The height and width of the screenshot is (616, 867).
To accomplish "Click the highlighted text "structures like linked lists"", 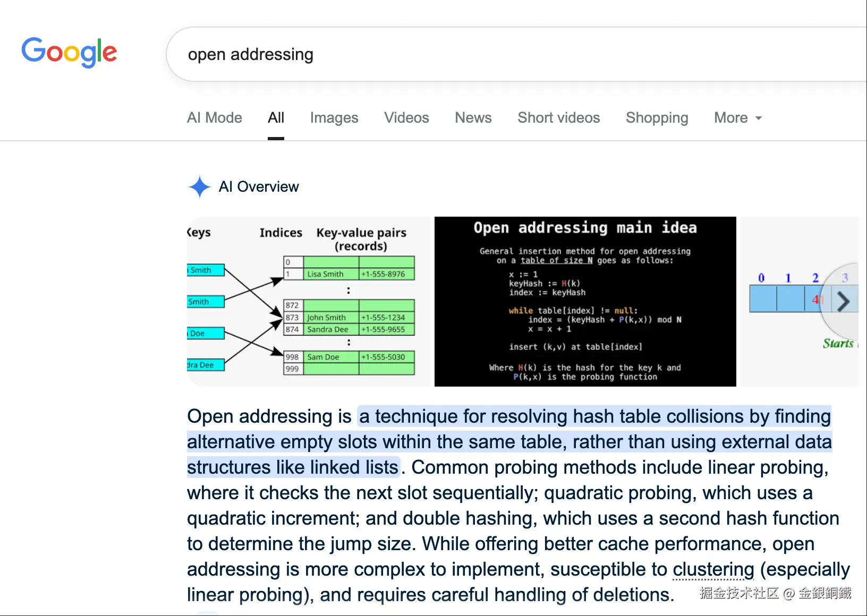I will [x=293, y=467].
